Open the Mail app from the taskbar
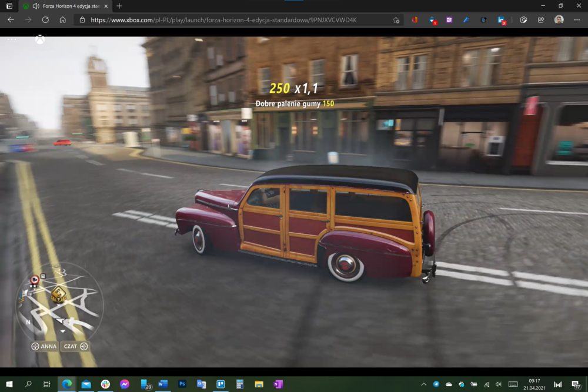The height and width of the screenshot is (392, 588). [x=86, y=384]
